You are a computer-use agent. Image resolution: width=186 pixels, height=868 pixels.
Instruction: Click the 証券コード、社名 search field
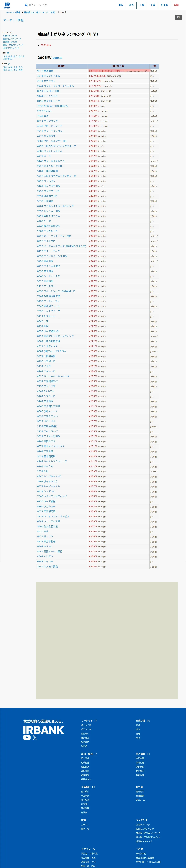tap(49, 5)
